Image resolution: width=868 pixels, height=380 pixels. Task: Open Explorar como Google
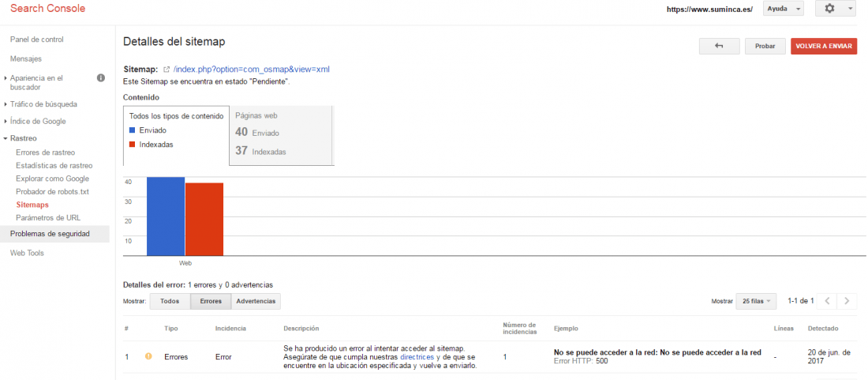coord(53,179)
